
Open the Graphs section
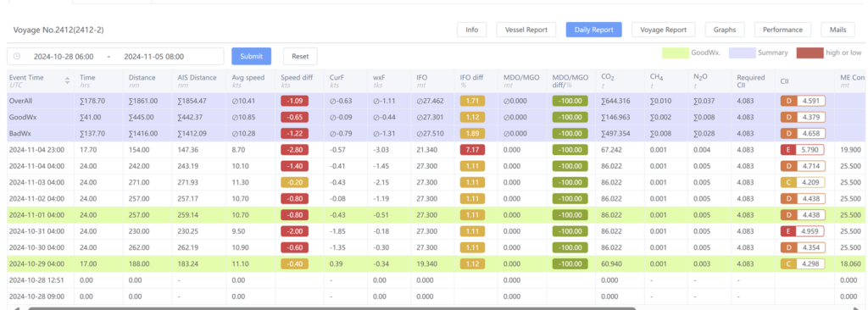(x=725, y=30)
